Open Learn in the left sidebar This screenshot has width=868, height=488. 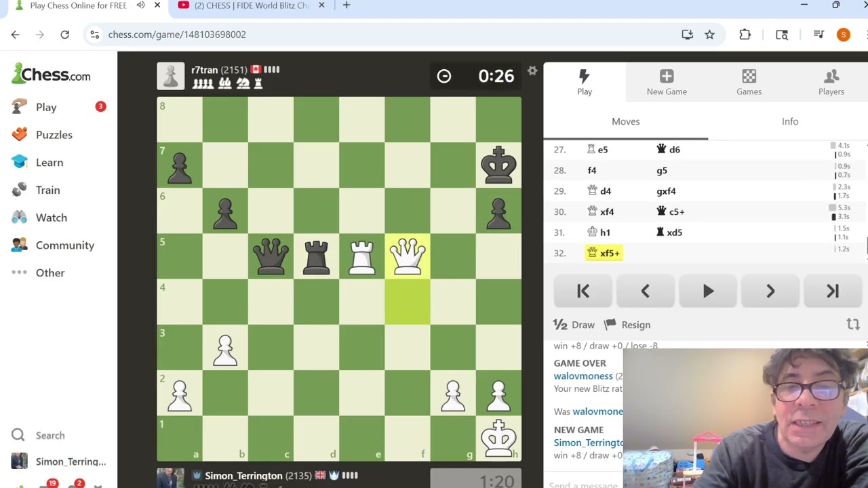pos(50,163)
